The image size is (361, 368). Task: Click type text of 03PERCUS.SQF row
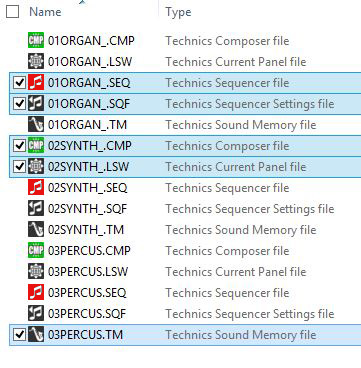pyautogui.click(x=250, y=314)
